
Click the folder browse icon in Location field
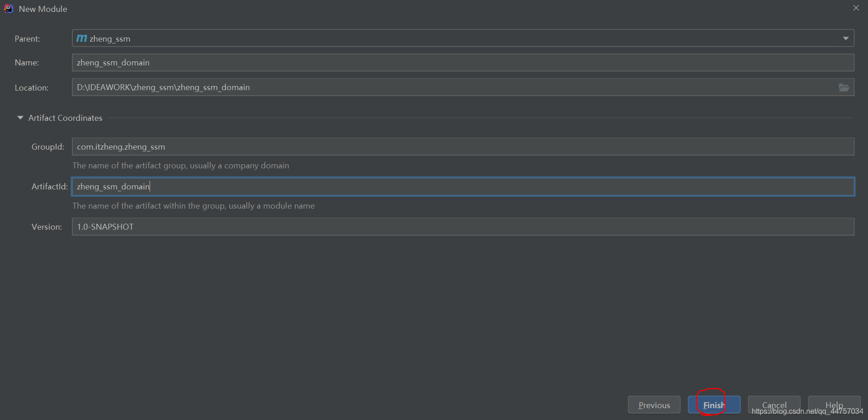[x=844, y=87]
